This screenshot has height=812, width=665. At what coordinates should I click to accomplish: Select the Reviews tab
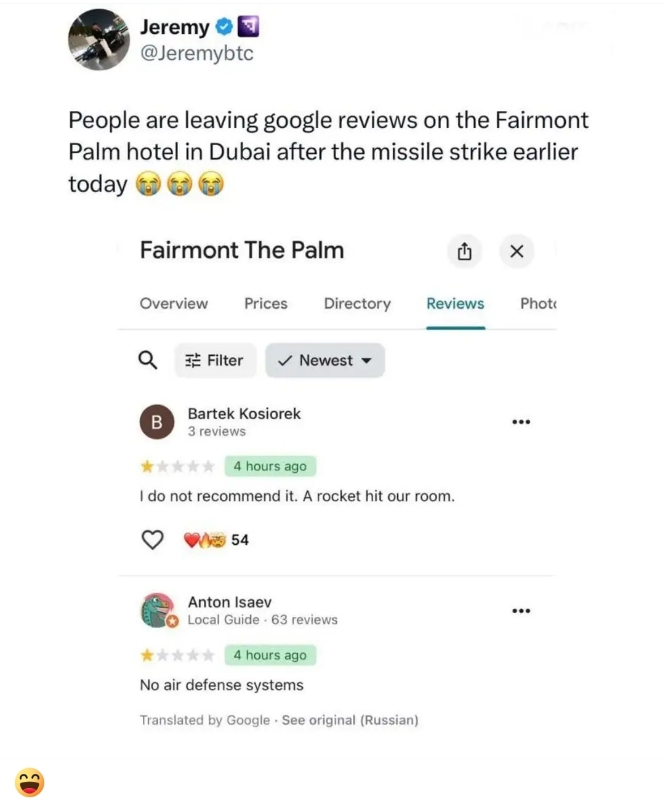tap(455, 303)
